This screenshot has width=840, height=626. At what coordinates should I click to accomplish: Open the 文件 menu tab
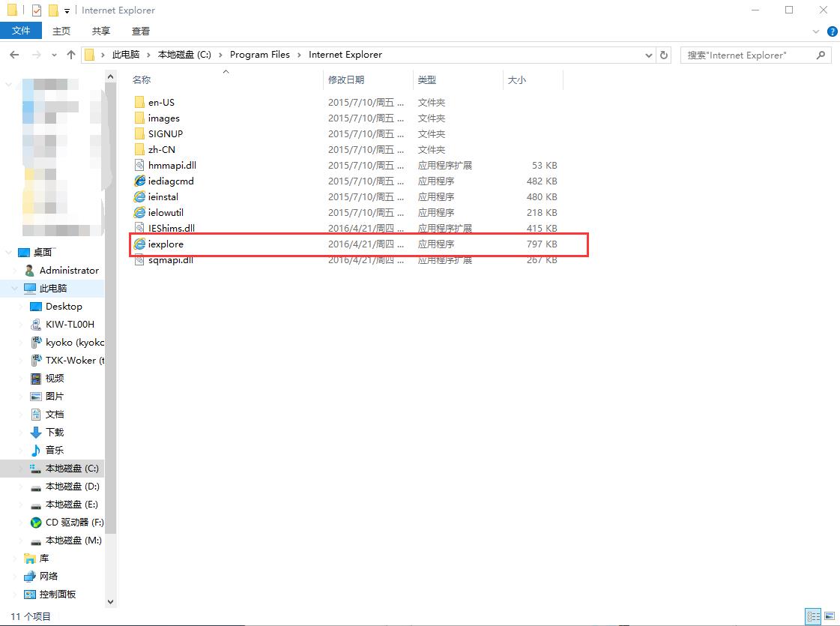[x=21, y=31]
